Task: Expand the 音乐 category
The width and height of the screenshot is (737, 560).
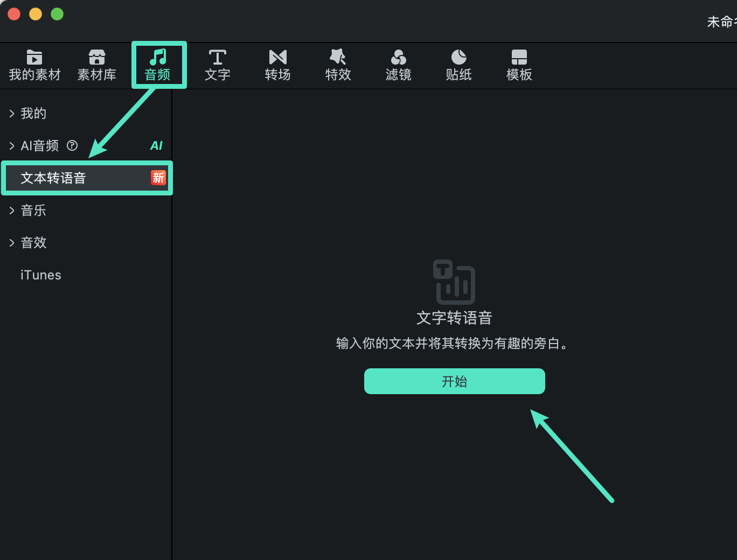Action: pyautogui.click(x=12, y=210)
